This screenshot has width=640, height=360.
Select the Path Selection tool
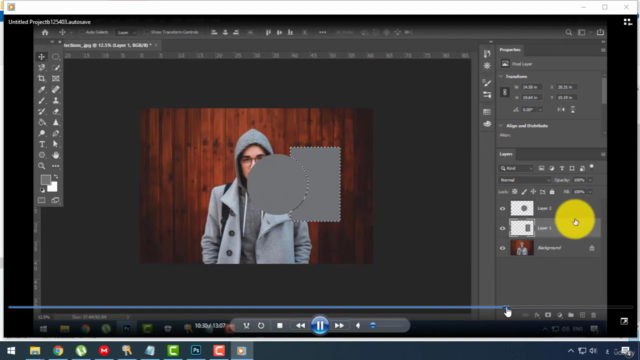pyautogui.click(x=56, y=144)
